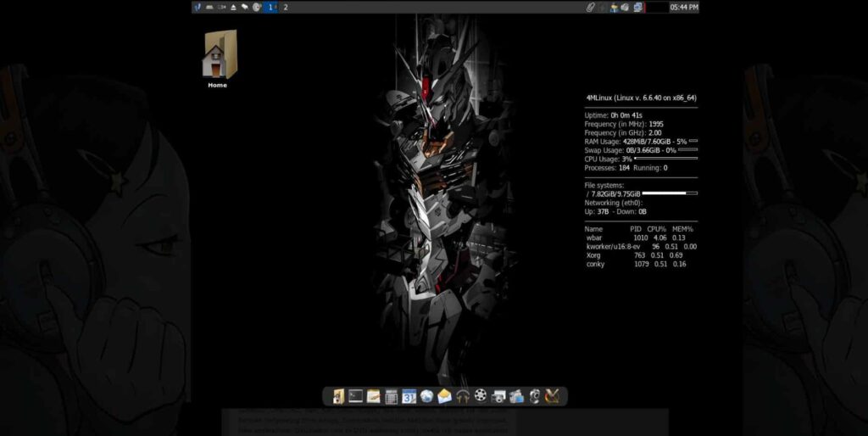
Task: Launch the calculator from the dock
Action: point(392,396)
